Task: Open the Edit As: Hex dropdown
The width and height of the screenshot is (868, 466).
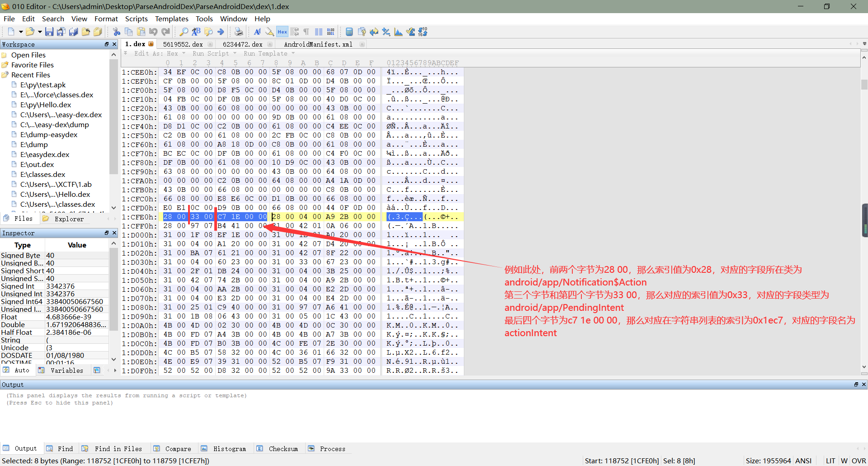Action: pos(160,53)
